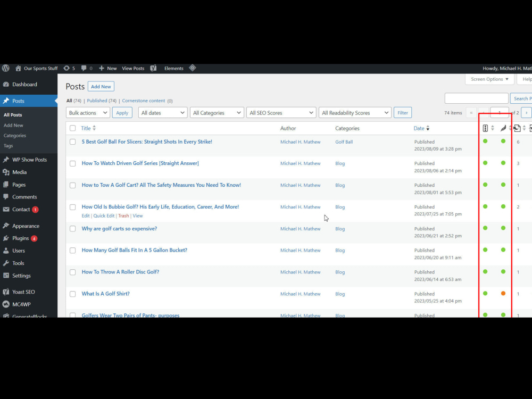Open Elements in admin bar
Screen dimensions: 532x399
pyautogui.click(x=174, y=68)
